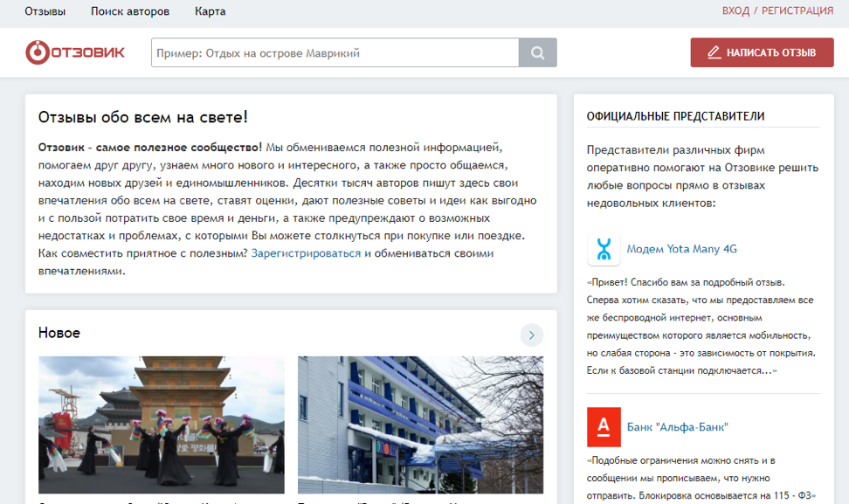This screenshot has width=849, height=504.
Task: Open the Отзывы menu item
Action: pos(45,11)
